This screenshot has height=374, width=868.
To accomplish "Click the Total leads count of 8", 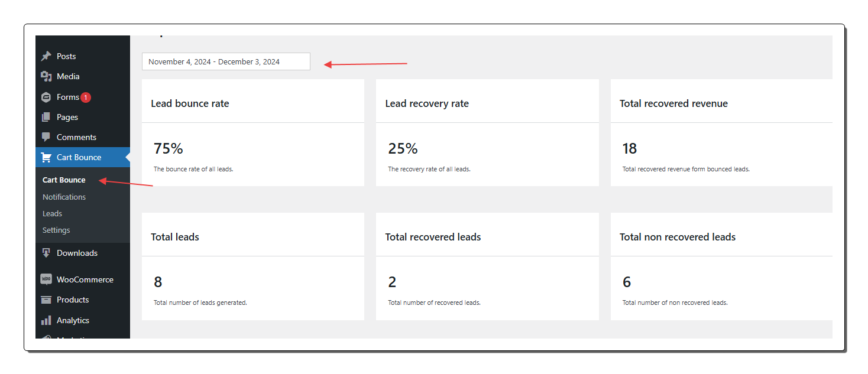I will 158,282.
